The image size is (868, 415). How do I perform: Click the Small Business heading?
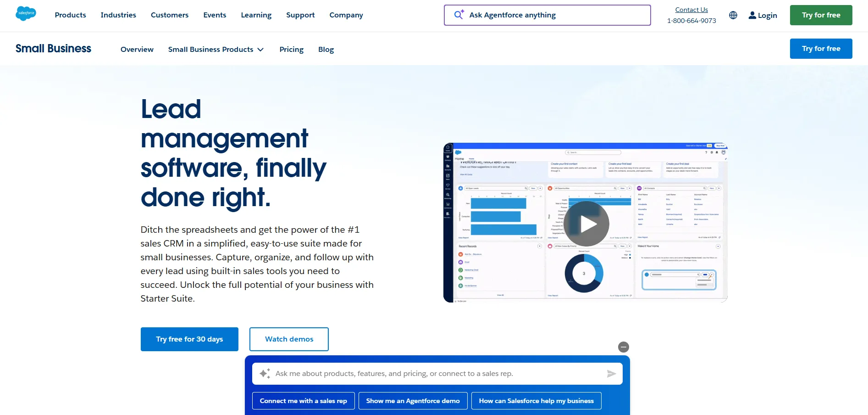coord(53,49)
